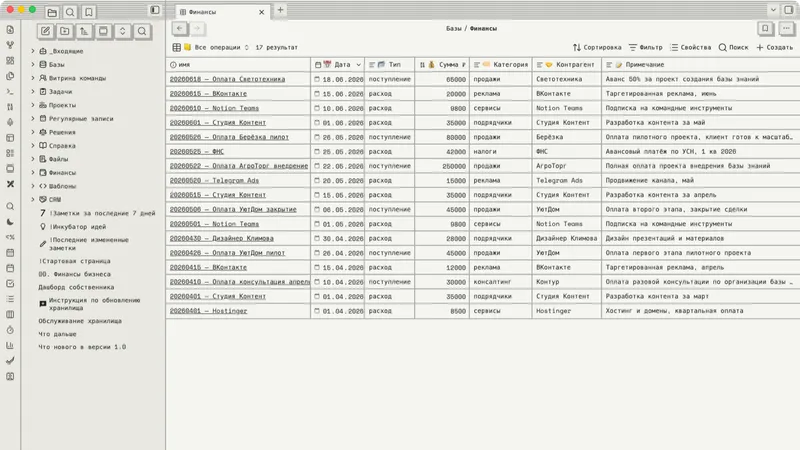800x450 pixels.
Task: Click the open book icon at ribbon bottom
Action: [10, 377]
